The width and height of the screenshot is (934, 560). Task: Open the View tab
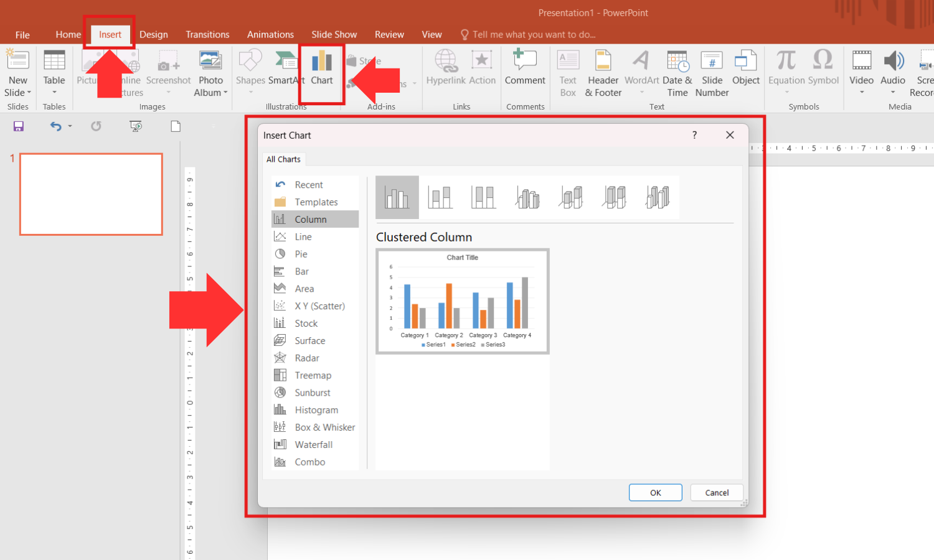(x=432, y=35)
